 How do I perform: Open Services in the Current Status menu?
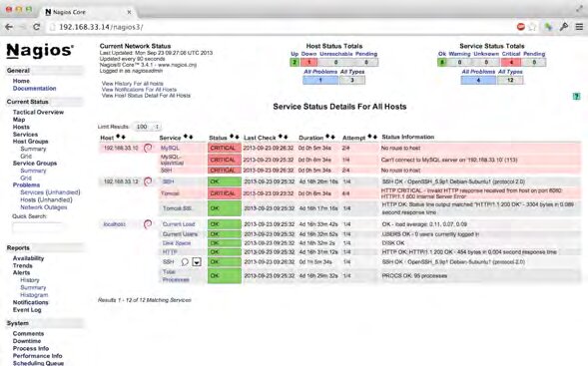point(25,134)
